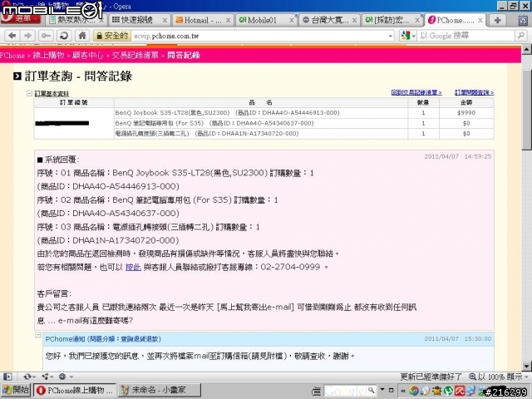Collapse the PChome通知 reply block
This screenshot has height=399, width=532.
coord(38,335)
